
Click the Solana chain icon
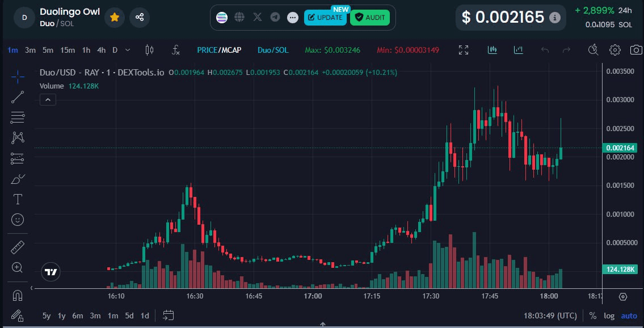click(222, 17)
